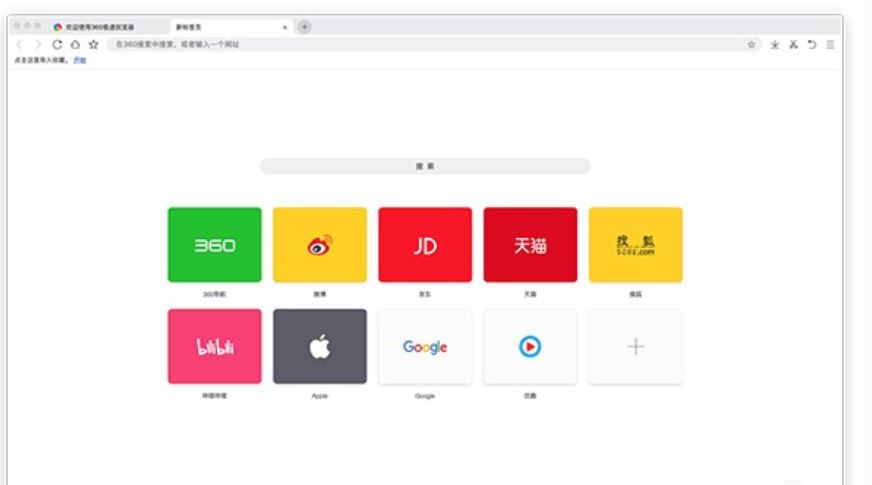The width and height of the screenshot is (872, 485).
Task: Open a new tab with plus button
Action: (304, 27)
